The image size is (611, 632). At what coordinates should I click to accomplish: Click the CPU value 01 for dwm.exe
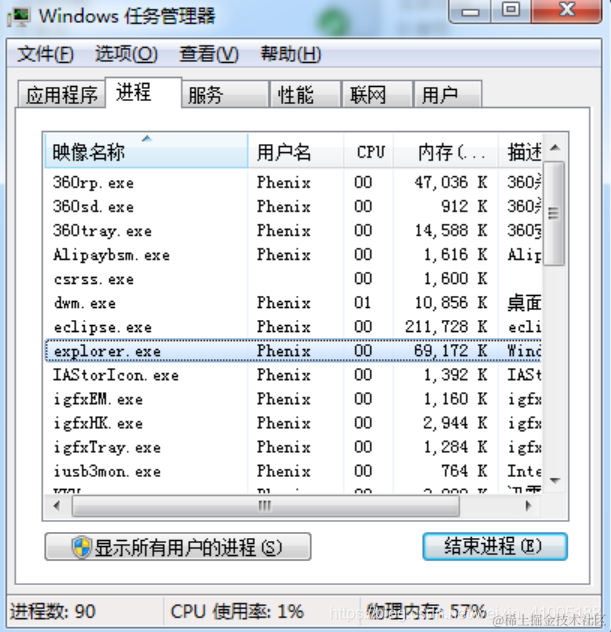[363, 303]
